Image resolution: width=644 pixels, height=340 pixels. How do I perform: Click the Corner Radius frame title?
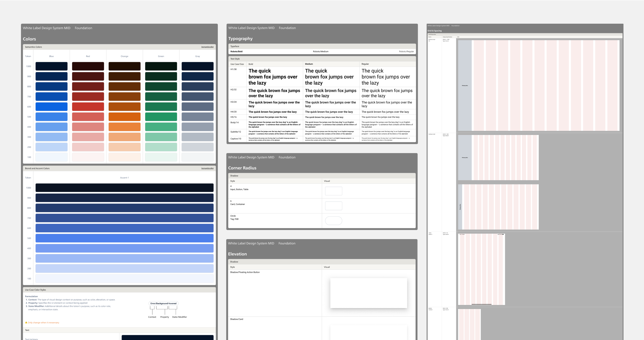pos(242,168)
